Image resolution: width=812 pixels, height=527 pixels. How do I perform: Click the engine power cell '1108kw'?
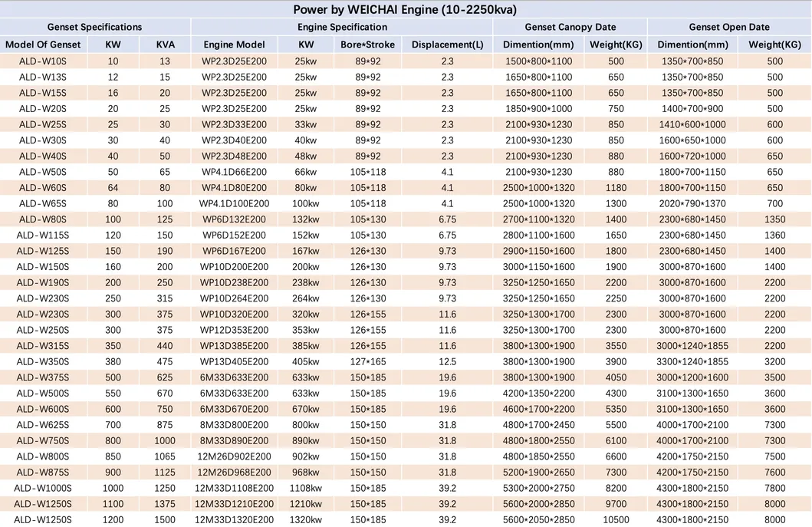coord(305,488)
